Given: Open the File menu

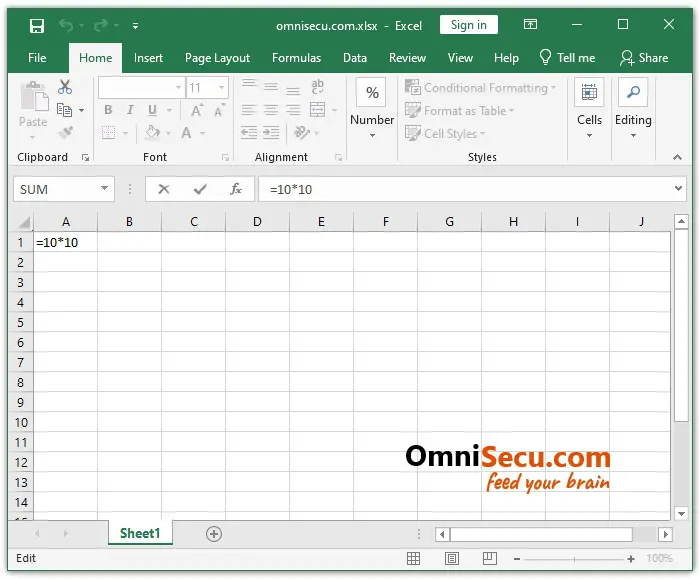Looking at the screenshot, I should pyautogui.click(x=37, y=58).
